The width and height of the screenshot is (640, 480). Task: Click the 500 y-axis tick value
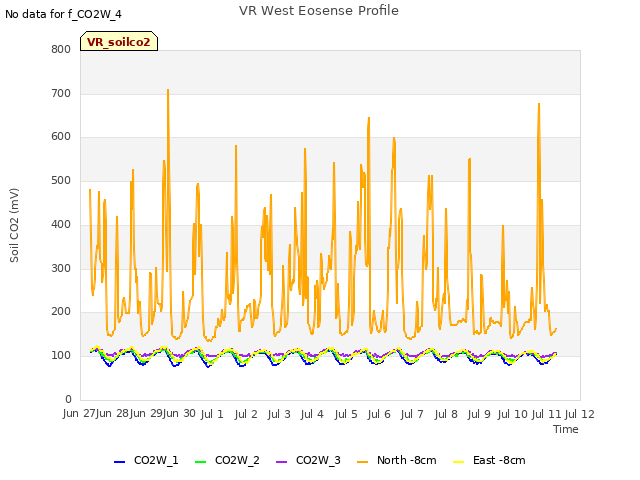[61, 180]
